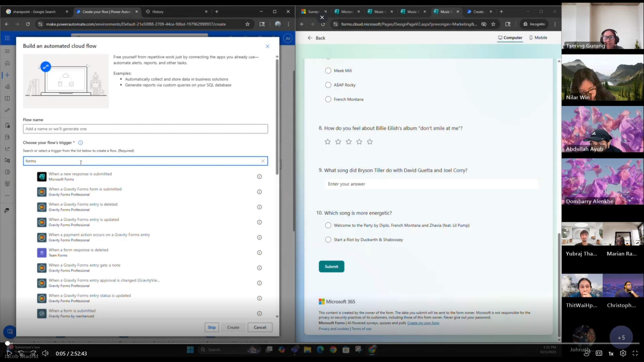Viewport: 644px width, 362px height.
Task: Click the info icon next to flow trigger label
Action: pyautogui.click(x=80, y=143)
